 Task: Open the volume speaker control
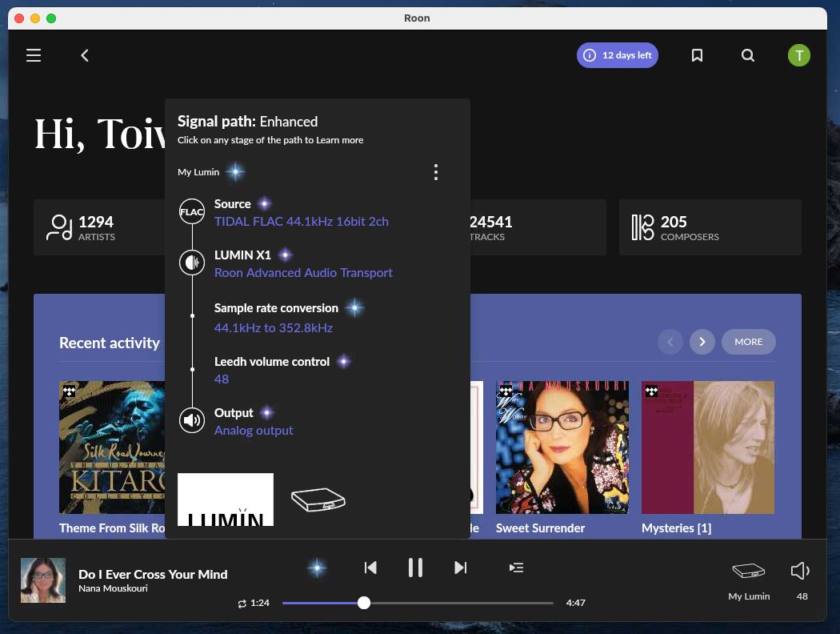(x=800, y=571)
